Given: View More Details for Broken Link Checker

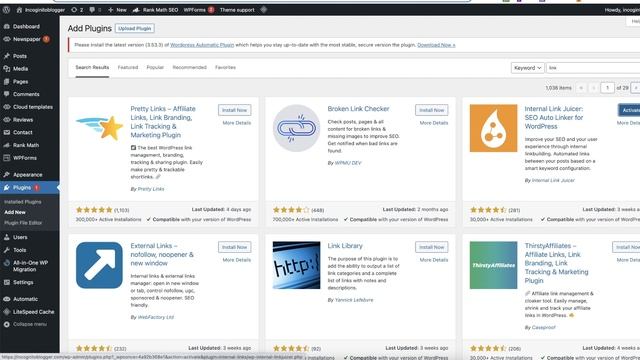Looking at the screenshot, I should click(x=434, y=123).
